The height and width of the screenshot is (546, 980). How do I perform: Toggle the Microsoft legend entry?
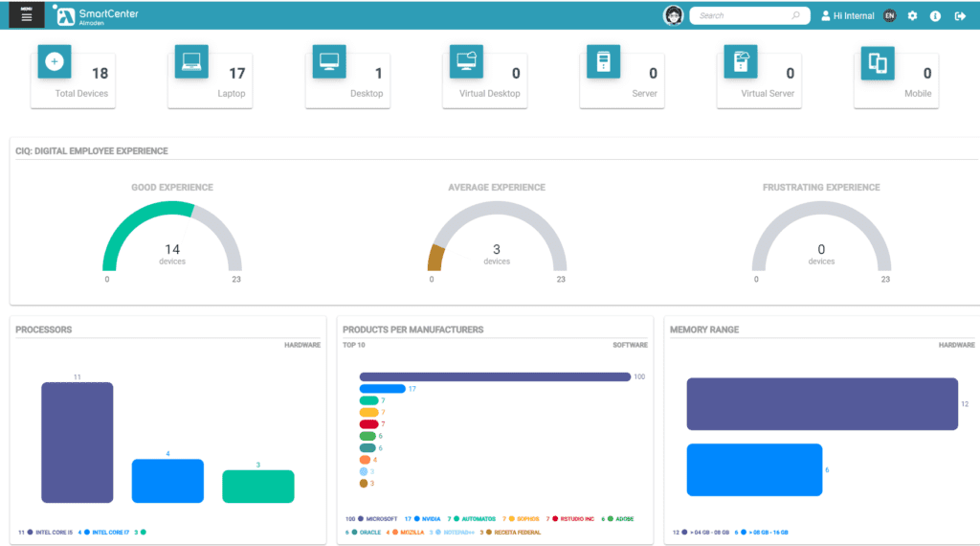(371, 518)
